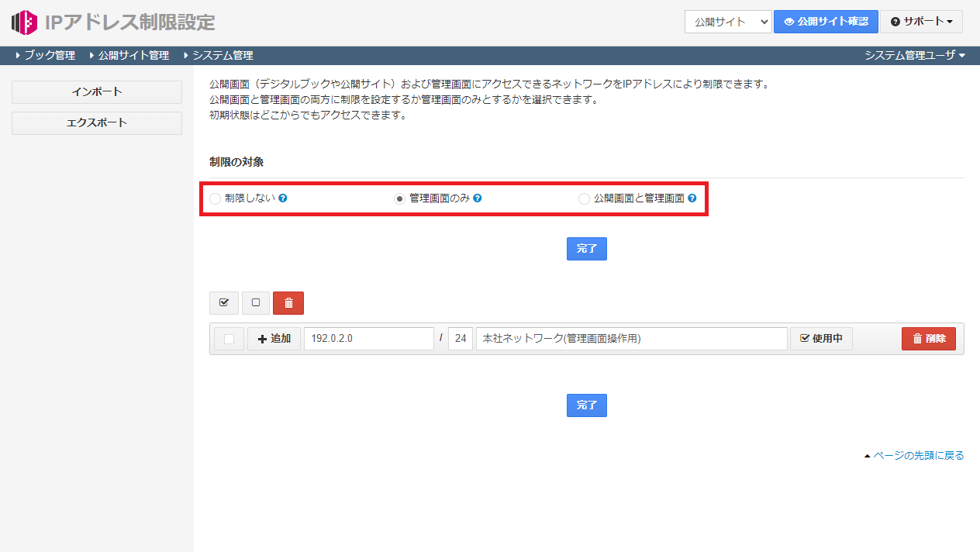Open the 公開サイト管理 menu
Screen dimensions: 980x552
(129, 56)
